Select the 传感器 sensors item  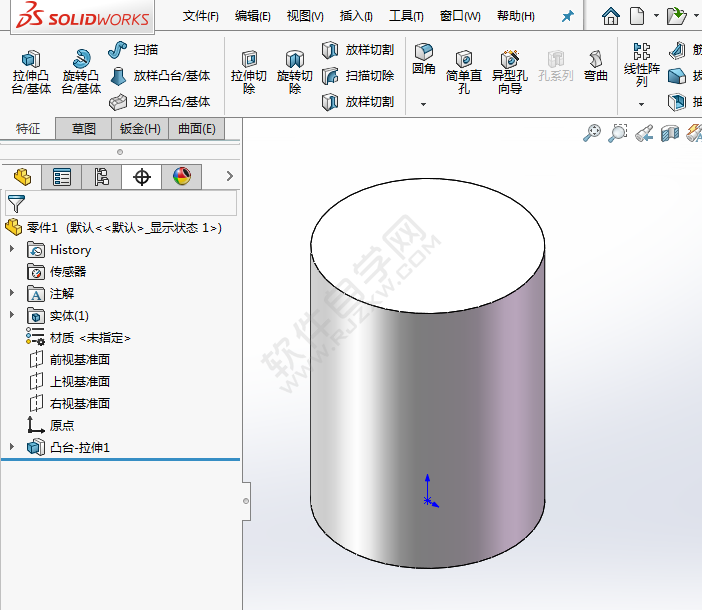pyautogui.click(x=56, y=272)
